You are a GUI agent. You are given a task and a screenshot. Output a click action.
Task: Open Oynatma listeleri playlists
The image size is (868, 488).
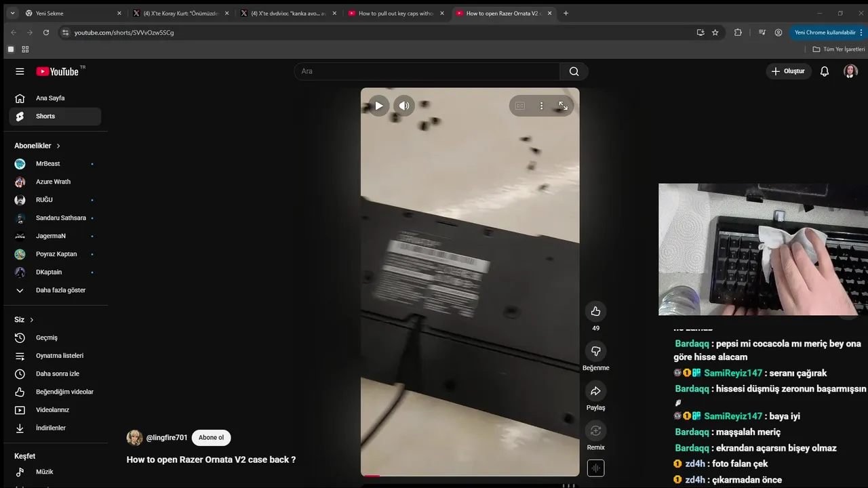(55, 356)
